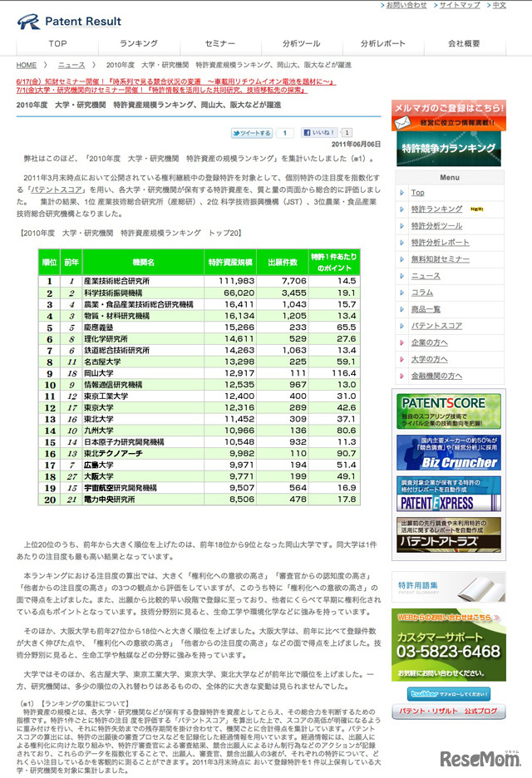Click the arrow icon beside Top menu item
Viewport: 532px width, 778px height.
402,193
